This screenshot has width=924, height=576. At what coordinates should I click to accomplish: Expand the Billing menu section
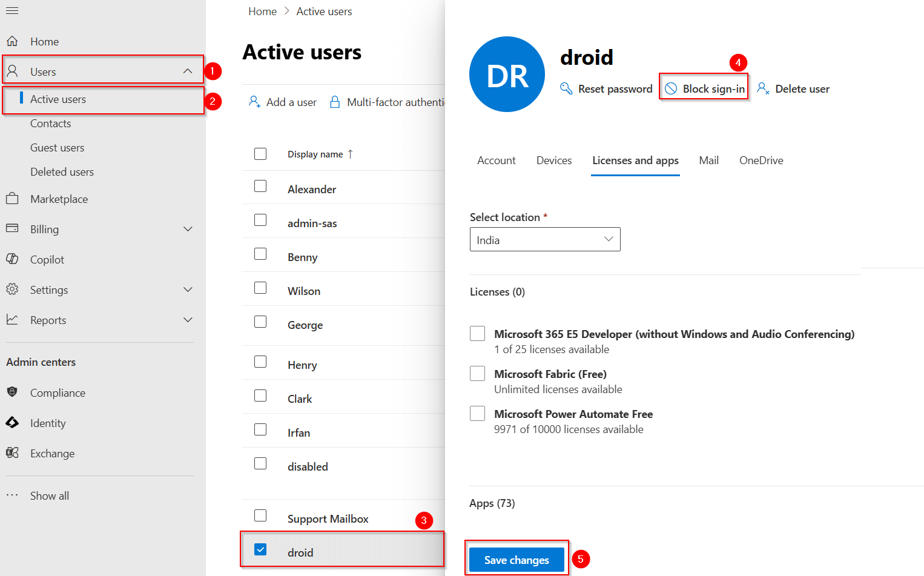coord(188,229)
